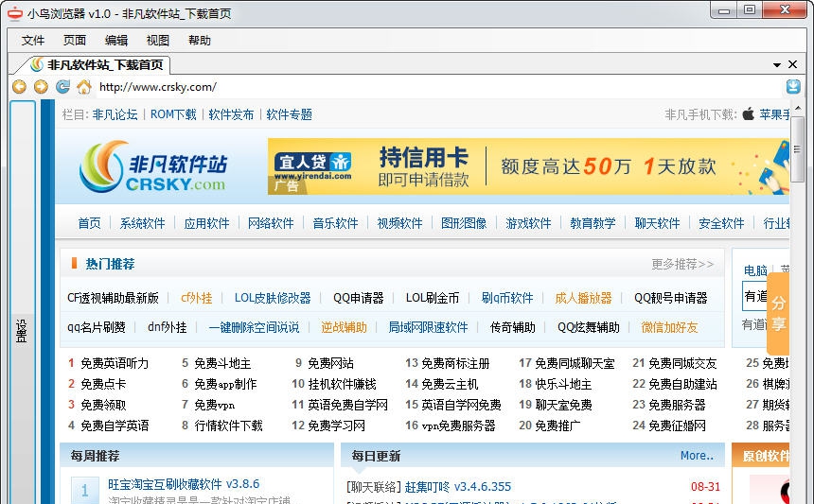Toggle the 设置 side panel strip

pyautogui.click(x=22, y=329)
